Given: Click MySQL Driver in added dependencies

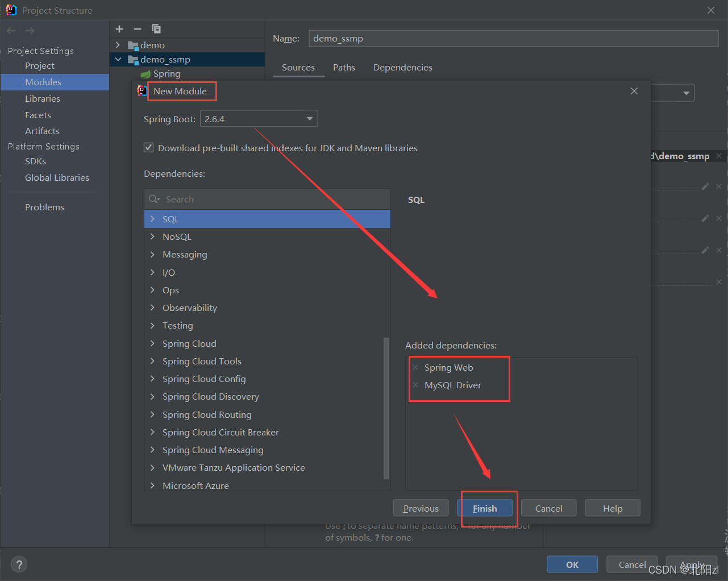Looking at the screenshot, I should point(452,385).
